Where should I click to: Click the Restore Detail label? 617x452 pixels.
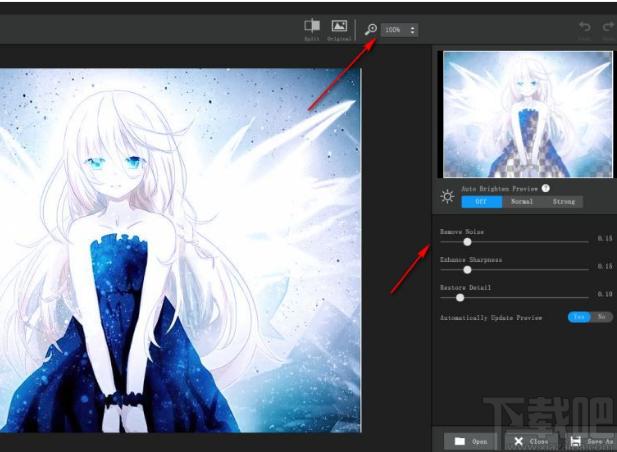(x=466, y=288)
